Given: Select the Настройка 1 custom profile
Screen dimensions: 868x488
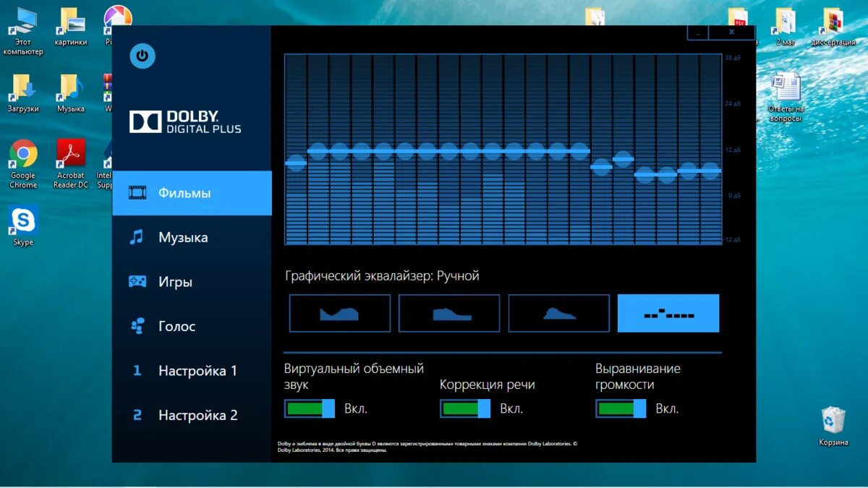Looking at the screenshot, I should coord(192,371).
